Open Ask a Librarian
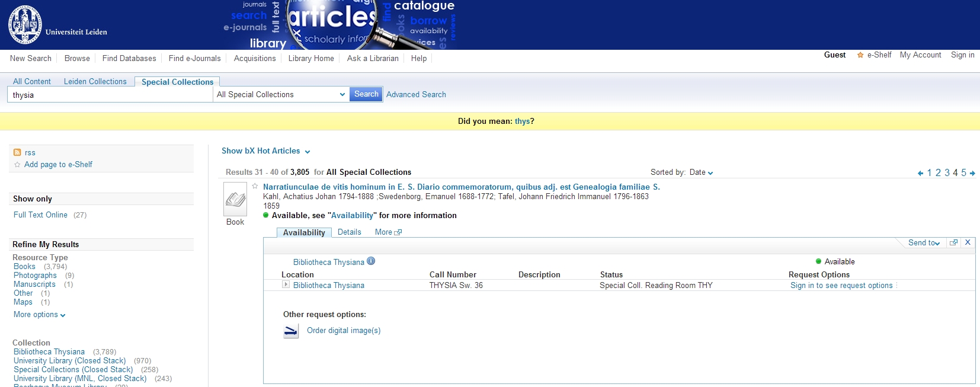Image resolution: width=980 pixels, height=387 pixels. tap(373, 58)
